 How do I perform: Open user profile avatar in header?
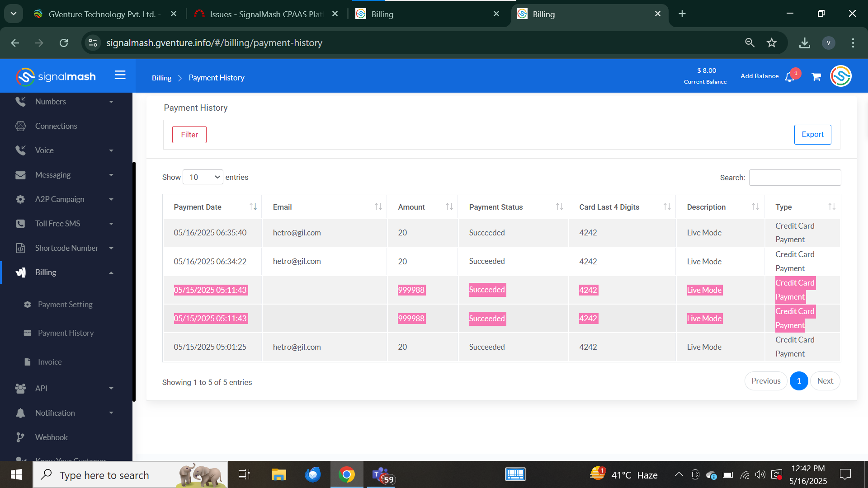click(x=840, y=76)
